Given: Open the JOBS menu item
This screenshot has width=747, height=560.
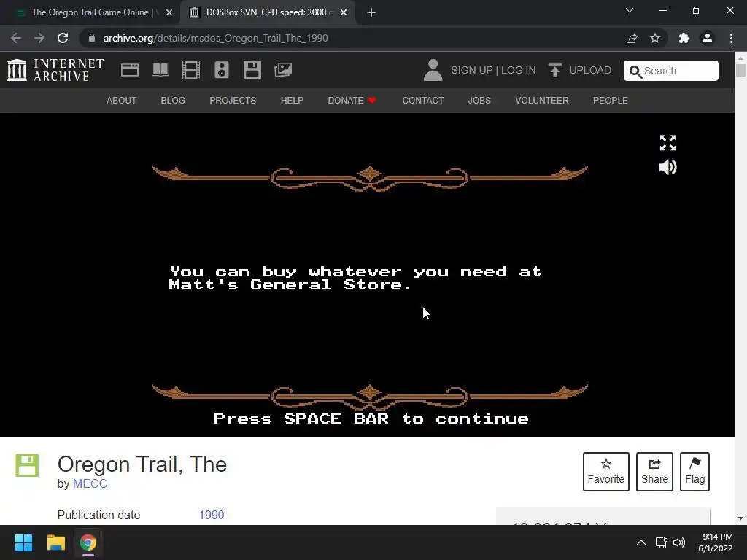Looking at the screenshot, I should click(479, 101).
